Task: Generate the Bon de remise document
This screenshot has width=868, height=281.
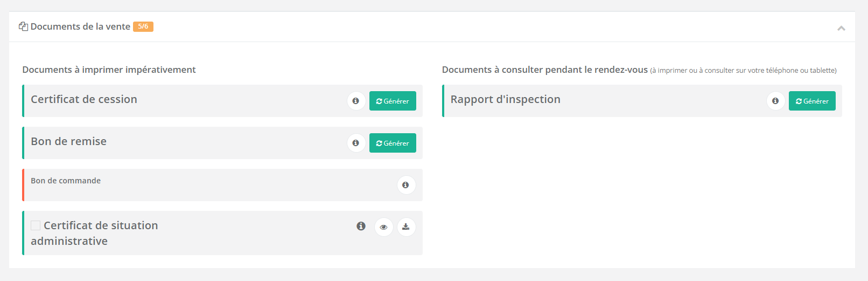Action: tap(393, 143)
